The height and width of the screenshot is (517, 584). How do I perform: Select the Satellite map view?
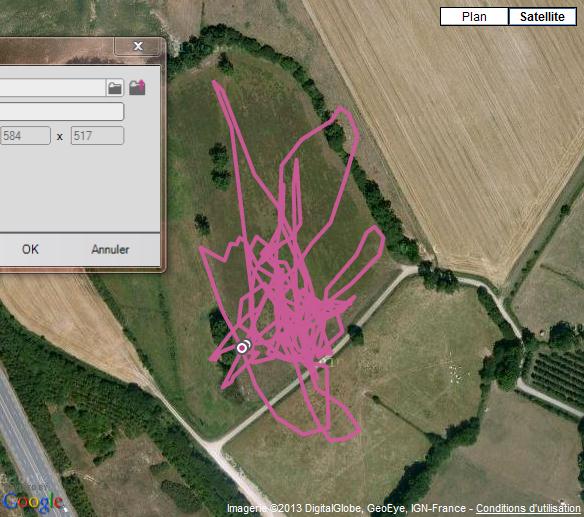coord(542,17)
